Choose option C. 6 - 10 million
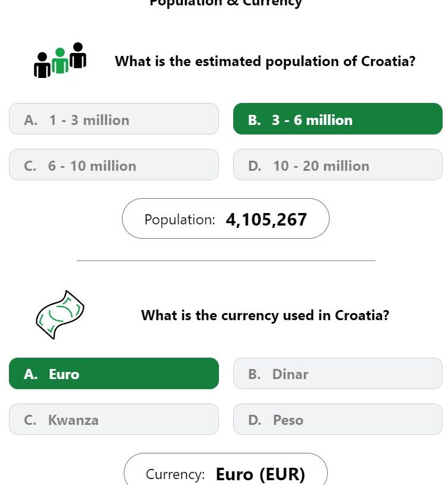Image resolution: width=448 pixels, height=485 pixels. coord(114,165)
